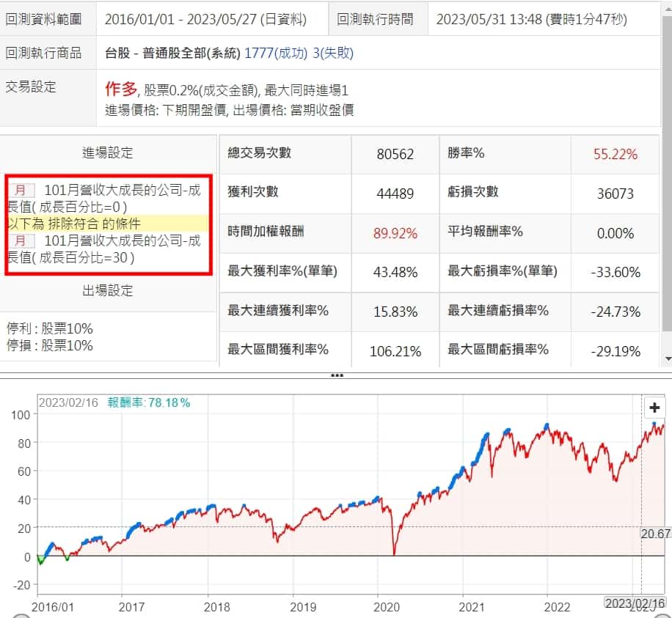Click the 時間加權報酬 value 89.92%
Image resolution: width=672 pixels, height=618 pixels.
click(x=395, y=233)
